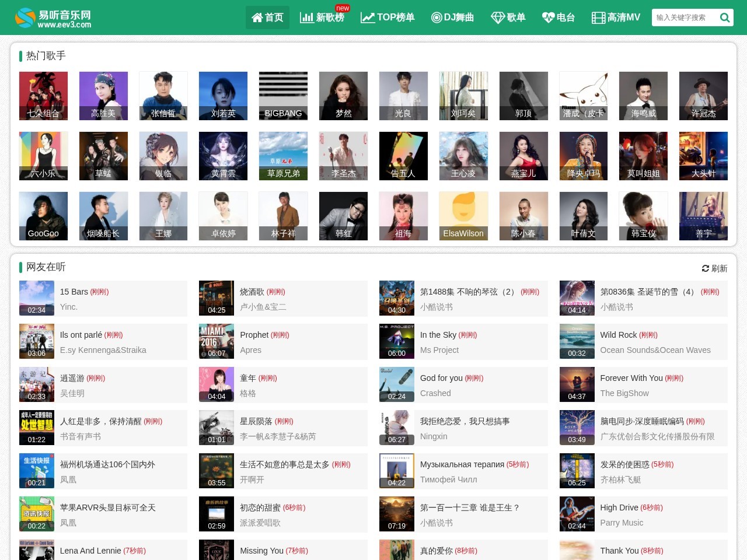Play the song 15 Bars
Viewport: 747px width, 560px height.
pyautogui.click(x=74, y=292)
